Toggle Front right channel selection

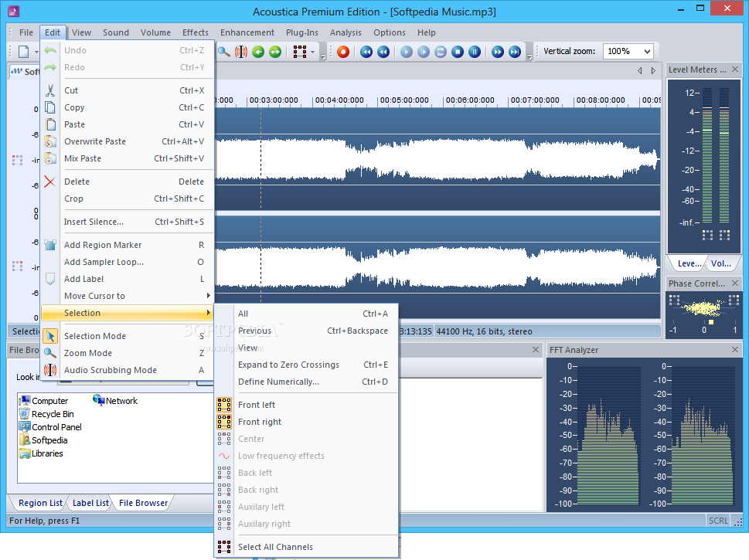306,422
